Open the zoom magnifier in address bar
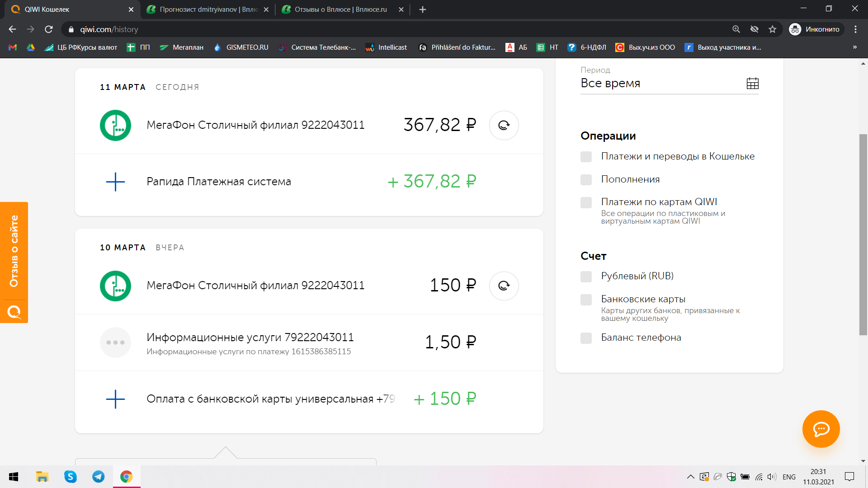Screen dimensions: 868x488 point(736,29)
